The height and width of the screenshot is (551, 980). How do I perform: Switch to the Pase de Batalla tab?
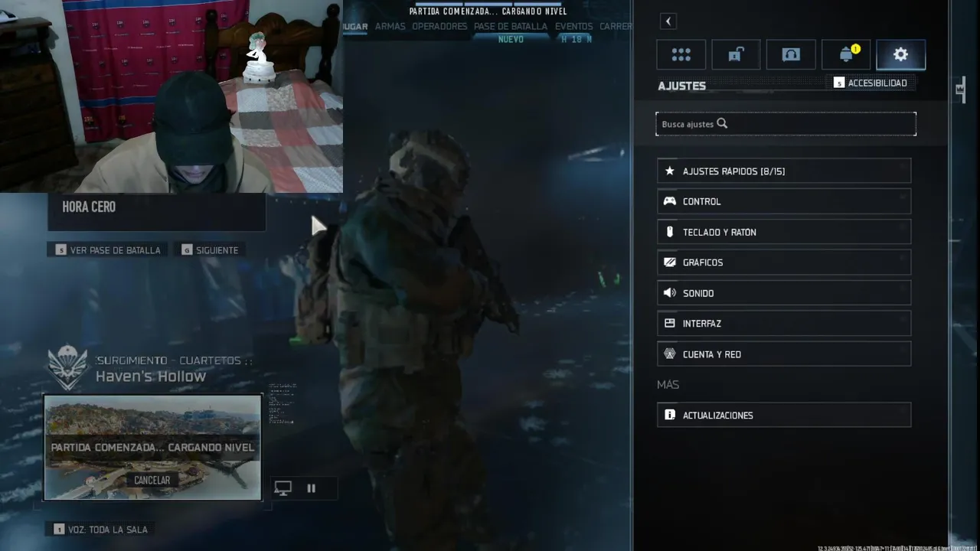point(511,26)
